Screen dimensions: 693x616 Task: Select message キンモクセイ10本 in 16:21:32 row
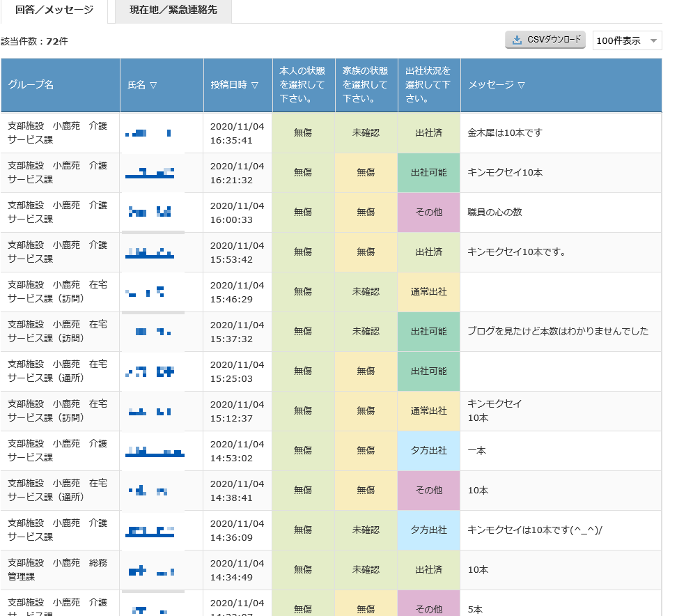coord(505,172)
